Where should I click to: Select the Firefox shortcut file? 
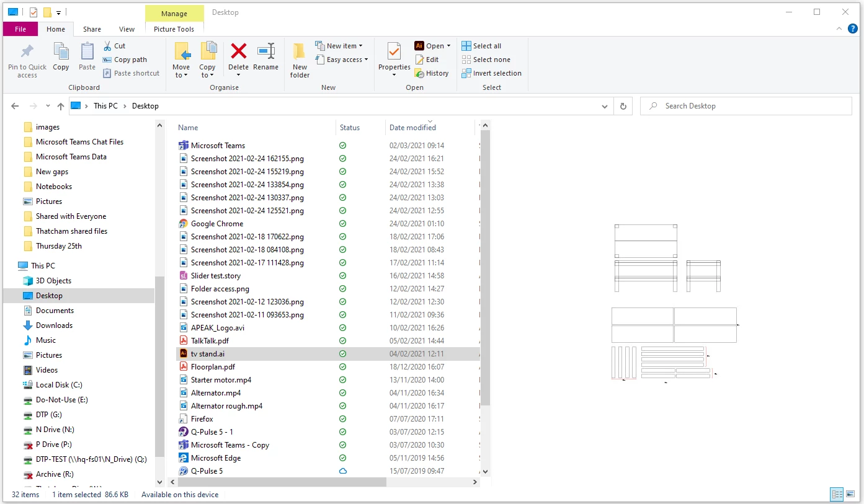tap(202, 419)
